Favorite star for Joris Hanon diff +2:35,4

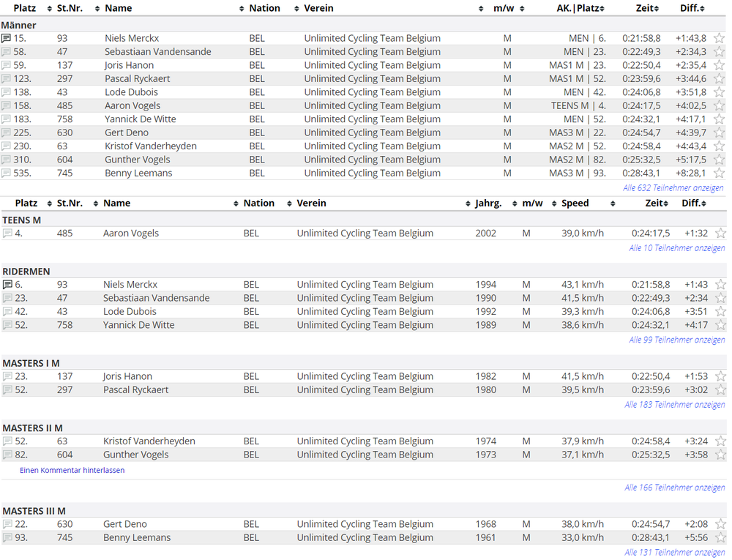coord(720,65)
